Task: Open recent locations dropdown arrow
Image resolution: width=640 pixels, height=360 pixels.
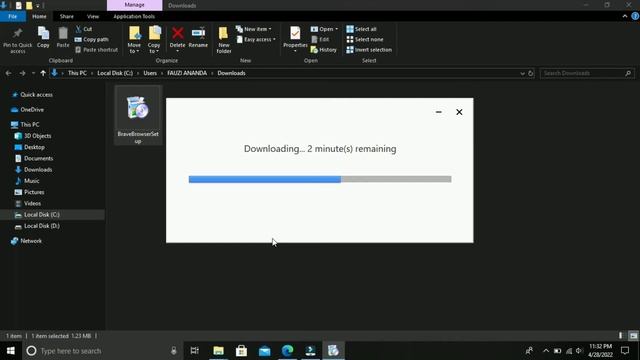Action: [33, 73]
